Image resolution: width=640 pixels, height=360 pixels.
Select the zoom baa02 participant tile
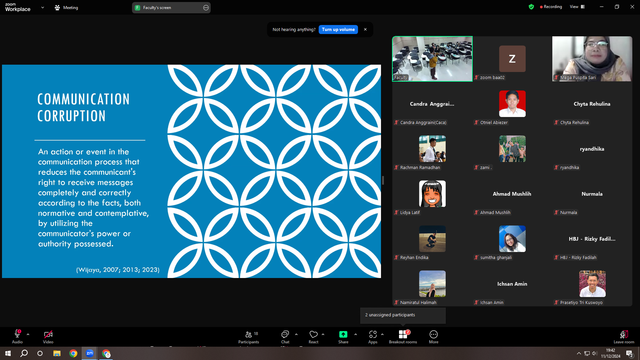(512, 59)
